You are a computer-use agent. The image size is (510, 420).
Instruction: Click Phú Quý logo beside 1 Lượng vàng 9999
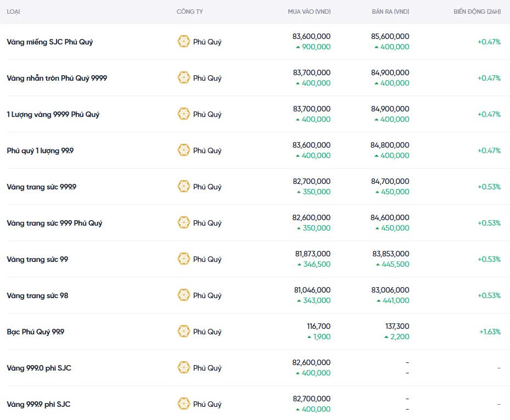tap(184, 114)
